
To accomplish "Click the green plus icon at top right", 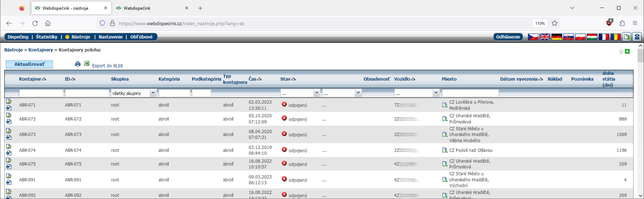I will click(627, 51).
